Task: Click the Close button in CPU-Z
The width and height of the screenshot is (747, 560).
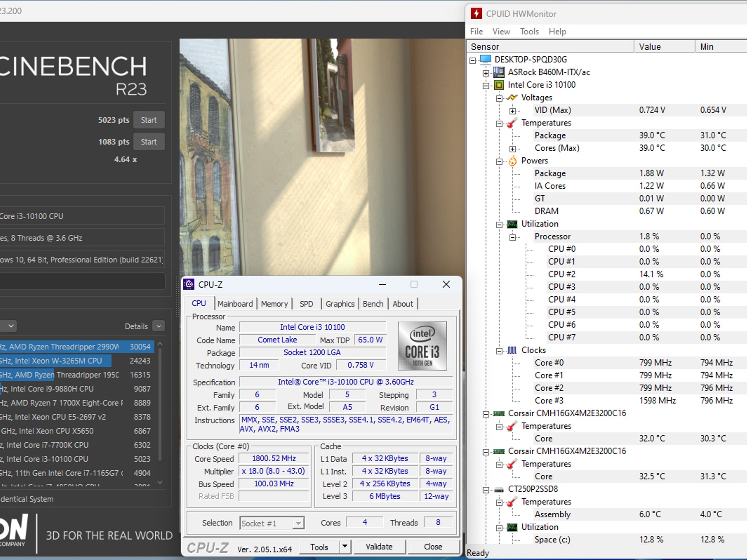Action: point(433,547)
